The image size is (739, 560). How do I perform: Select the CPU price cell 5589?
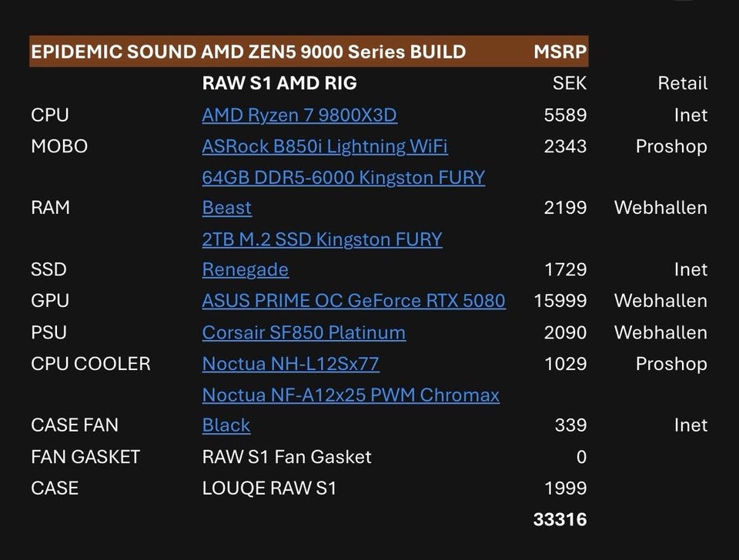565,115
